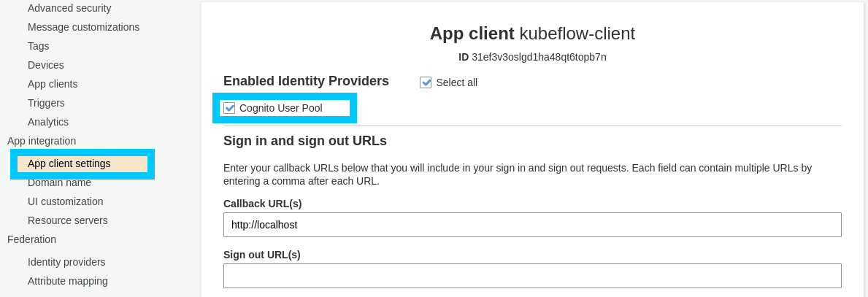Image resolution: width=868 pixels, height=297 pixels.
Task: Select Resource servers in sidebar
Action: coord(68,220)
